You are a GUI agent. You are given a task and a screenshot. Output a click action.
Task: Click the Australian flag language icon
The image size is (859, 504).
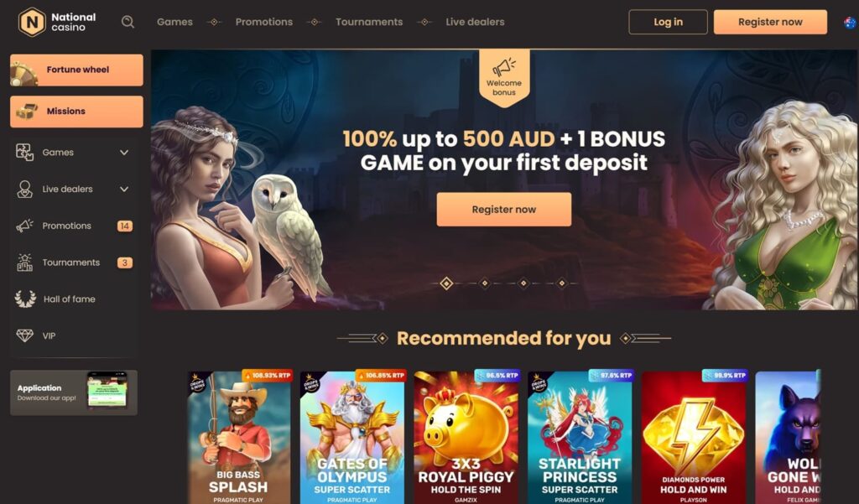850,23
